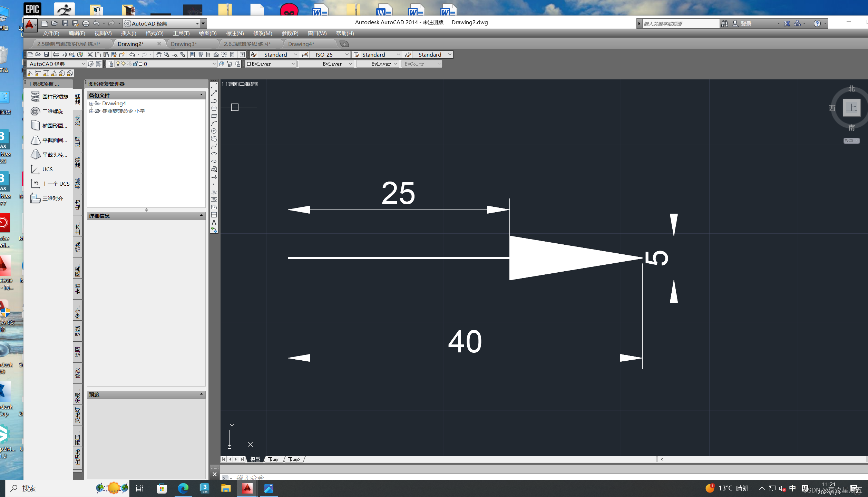Image resolution: width=868 pixels, height=497 pixels.
Task: Switch to the 布局1 layout tab
Action: point(274,459)
